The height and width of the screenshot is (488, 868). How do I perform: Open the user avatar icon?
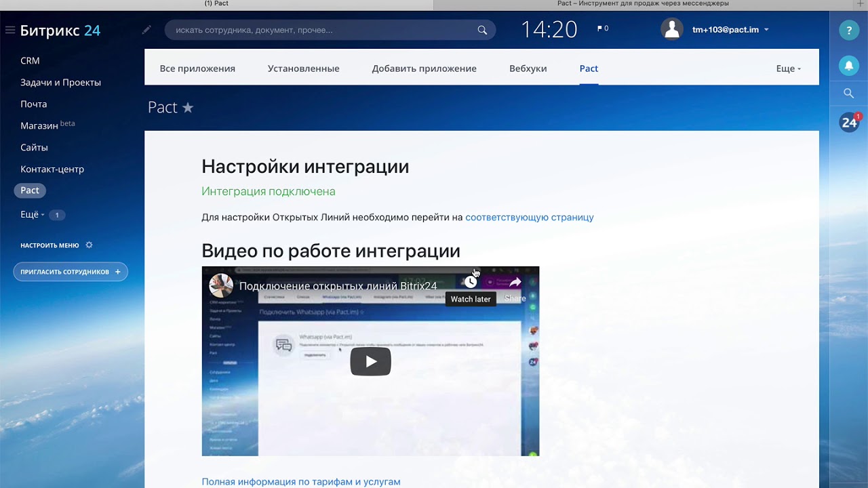672,29
